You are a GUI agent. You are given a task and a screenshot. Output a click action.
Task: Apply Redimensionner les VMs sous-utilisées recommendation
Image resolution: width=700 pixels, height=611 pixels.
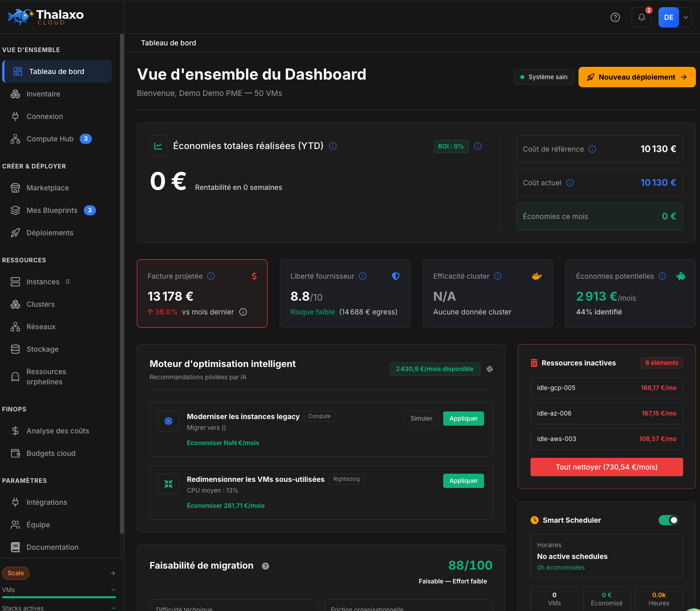[x=464, y=481]
